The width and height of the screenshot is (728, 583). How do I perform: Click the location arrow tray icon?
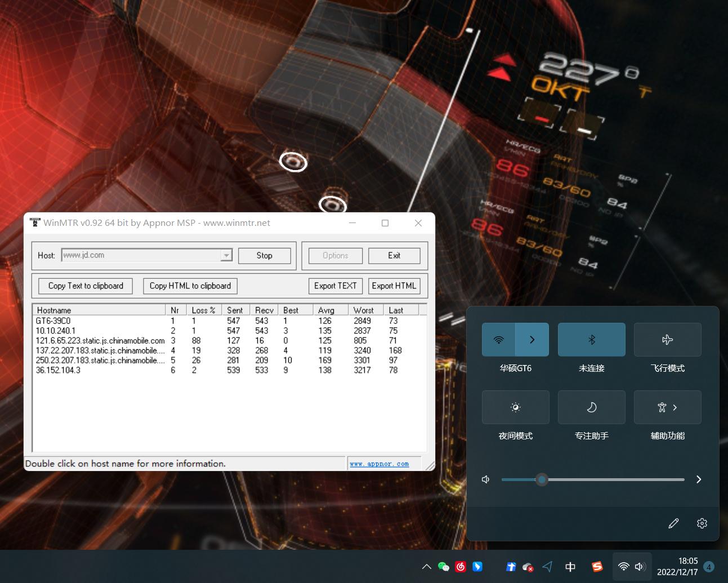[x=547, y=567]
